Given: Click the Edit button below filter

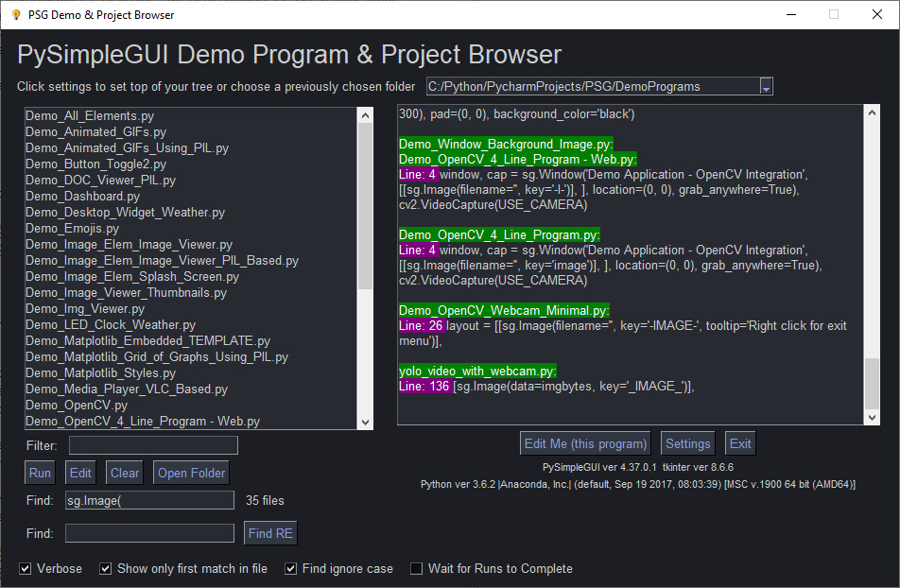Looking at the screenshot, I should click(80, 473).
